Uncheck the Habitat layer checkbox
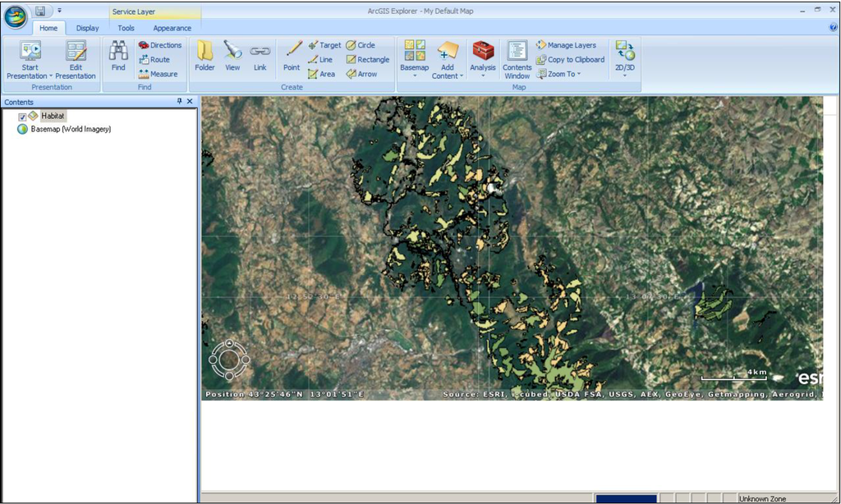The height and width of the screenshot is (504, 841). [23, 117]
